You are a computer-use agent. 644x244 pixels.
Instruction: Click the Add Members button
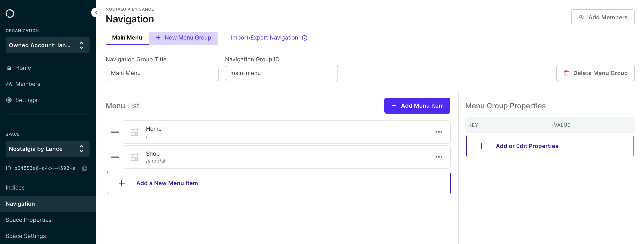point(602,18)
